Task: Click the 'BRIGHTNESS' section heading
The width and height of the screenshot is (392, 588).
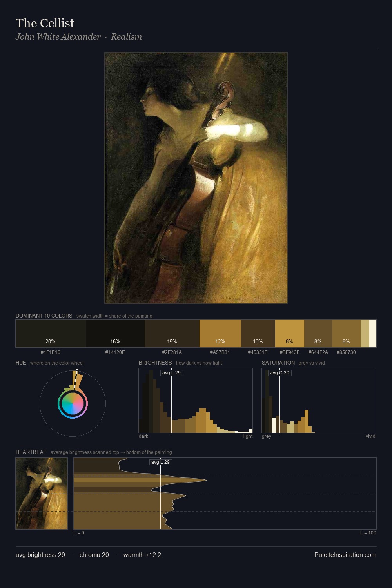Action: pyautogui.click(x=155, y=363)
